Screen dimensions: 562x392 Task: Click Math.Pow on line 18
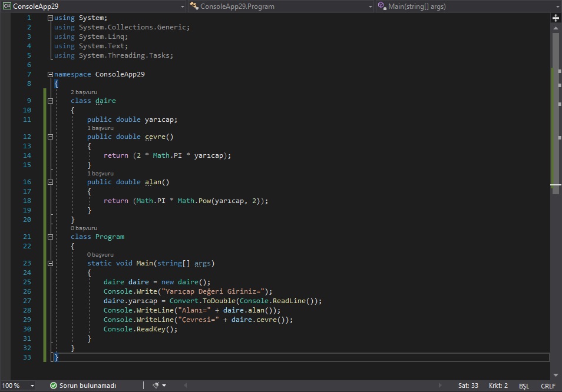pos(194,201)
